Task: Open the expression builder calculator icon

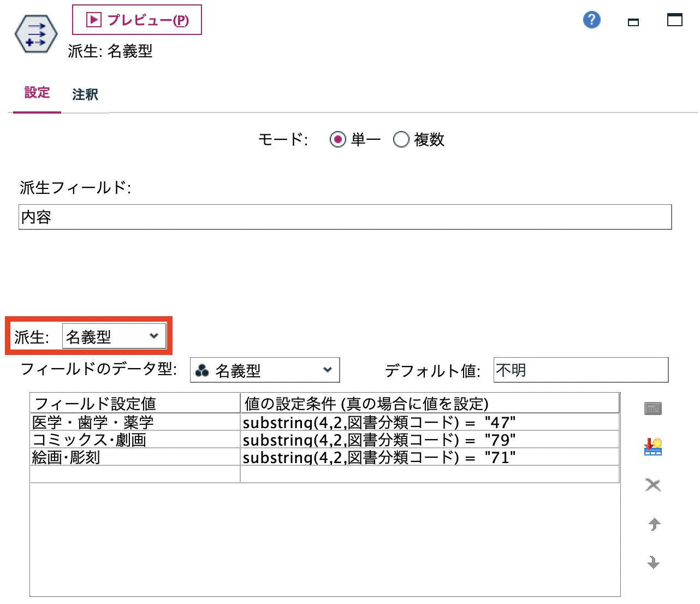Action: pyautogui.click(x=652, y=407)
